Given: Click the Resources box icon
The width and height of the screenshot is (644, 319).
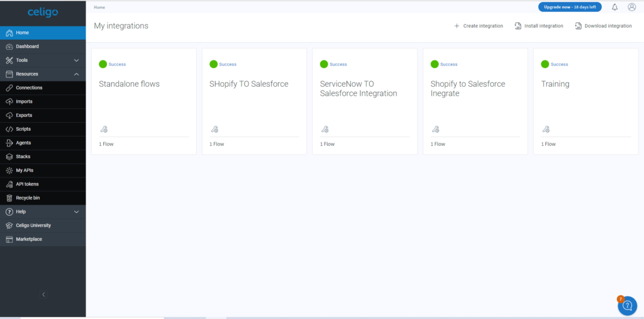Looking at the screenshot, I should pyautogui.click(x=9, y=74).
